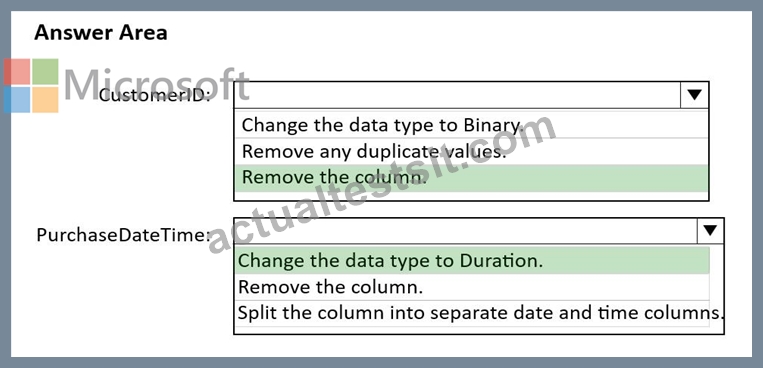The height and width of the screenshot is (368, 763).
Task: Click the red square of the Microsoft logo
Action: coord(17,72)
